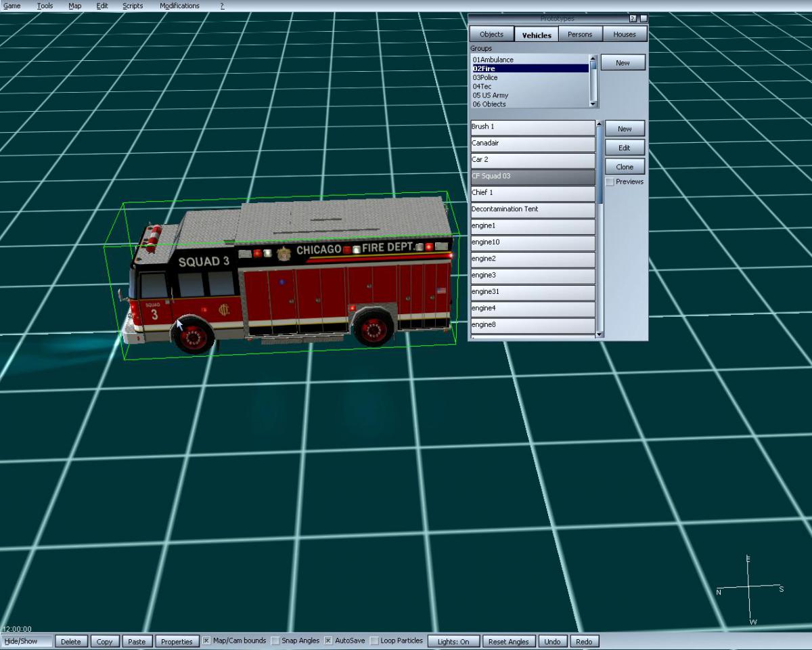Select the engine1 prototype

[533, 227]
